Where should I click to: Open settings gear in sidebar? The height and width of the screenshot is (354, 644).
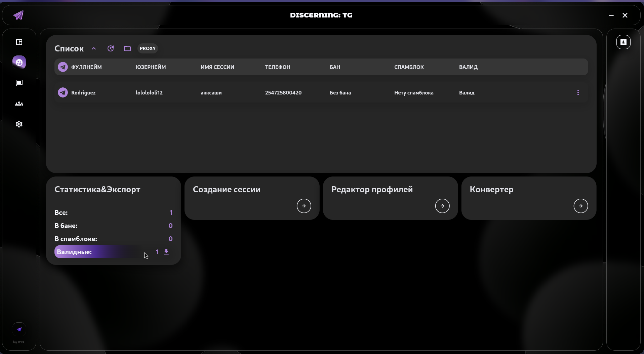(19, 124)
